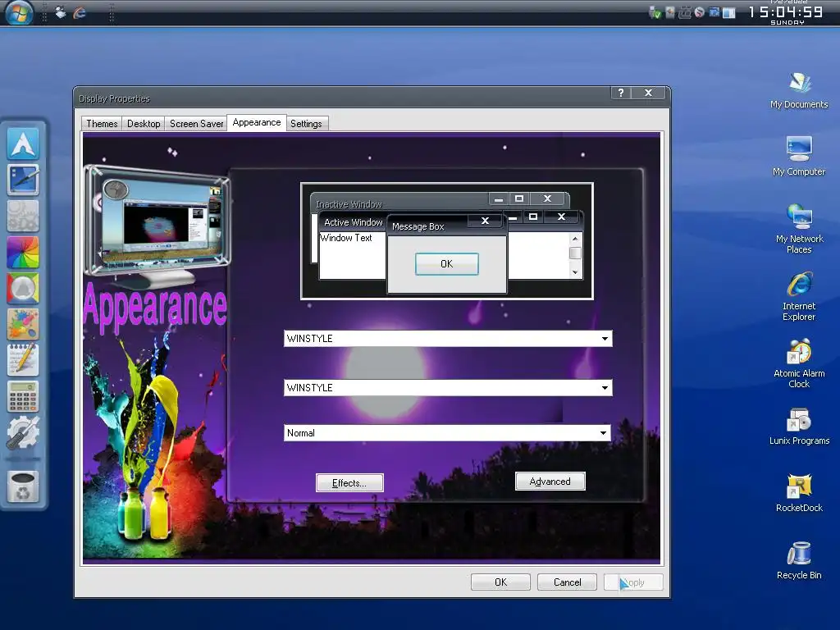Click the Show Desktop quick launch icon
This screenshot has height=630, width=840.
61,11
